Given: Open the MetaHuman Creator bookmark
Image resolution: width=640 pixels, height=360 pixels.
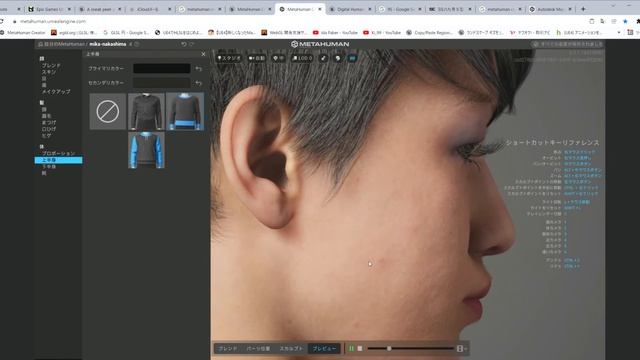Looking at the screenshot, I should click(22, 32).
